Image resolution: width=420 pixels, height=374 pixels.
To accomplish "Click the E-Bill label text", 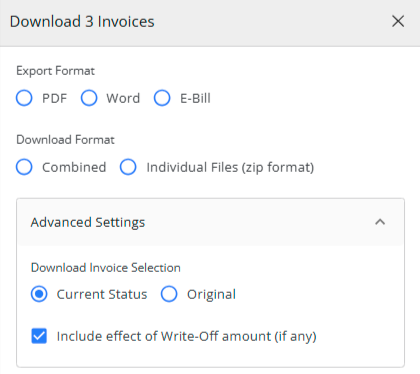I will point(195,98).
